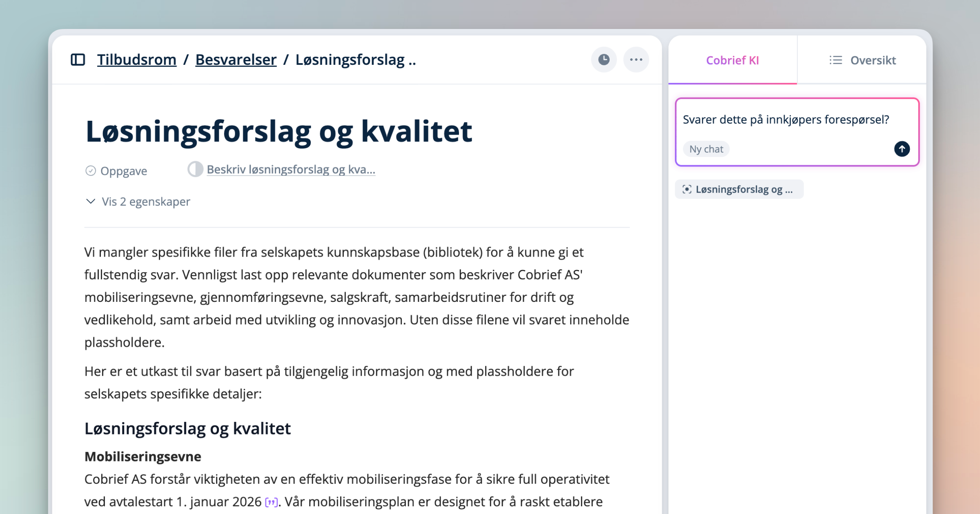Open the Beskriv løsningsforslag og kva... link

291,169
